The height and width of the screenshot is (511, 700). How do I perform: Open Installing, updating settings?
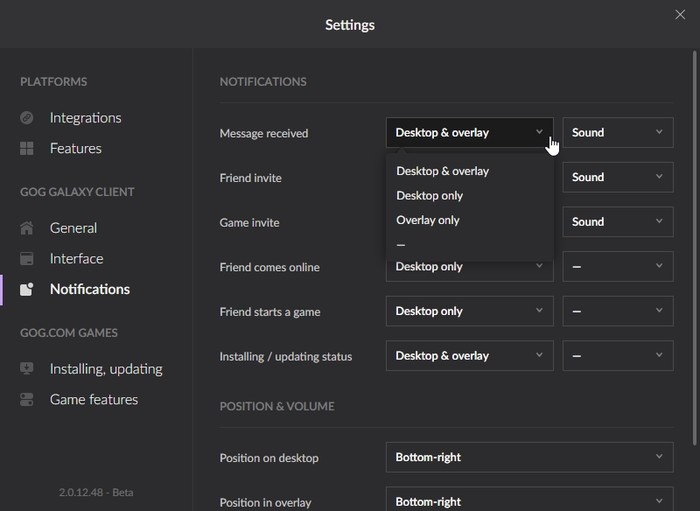pos(106,369)
